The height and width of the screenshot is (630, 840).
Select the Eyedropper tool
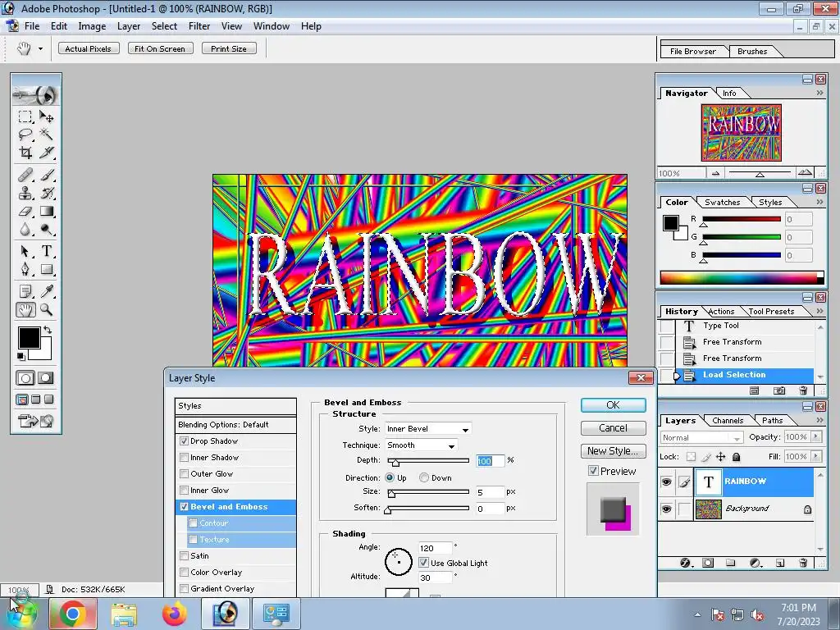47,291
